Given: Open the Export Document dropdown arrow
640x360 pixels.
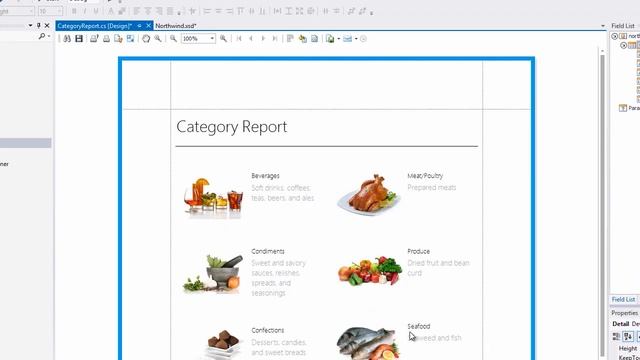Looking at the screenshot, I should (338, 39).
